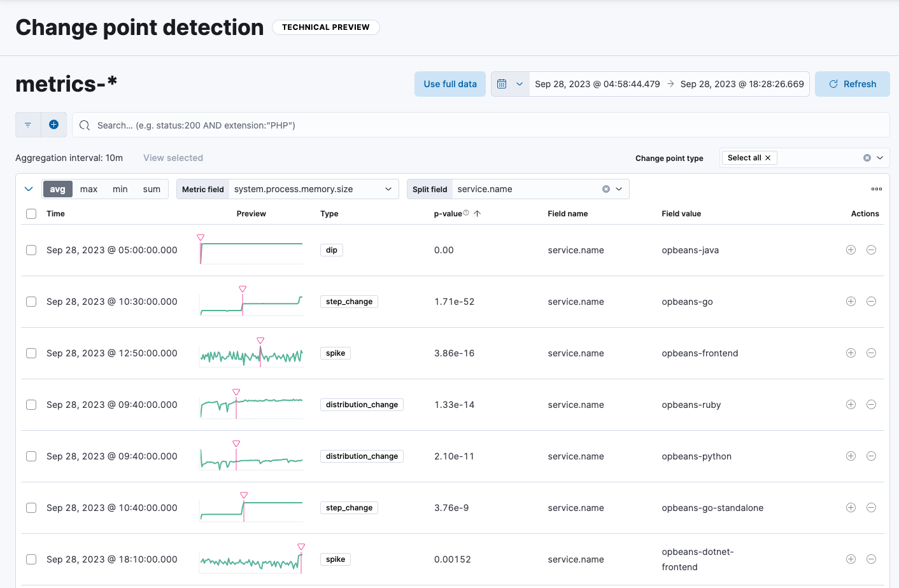Select the opbeans-python row checkbox
Image resolution: width=899 pixels, height=588 pixels.
pyautogui.click(x=31, y=456)
